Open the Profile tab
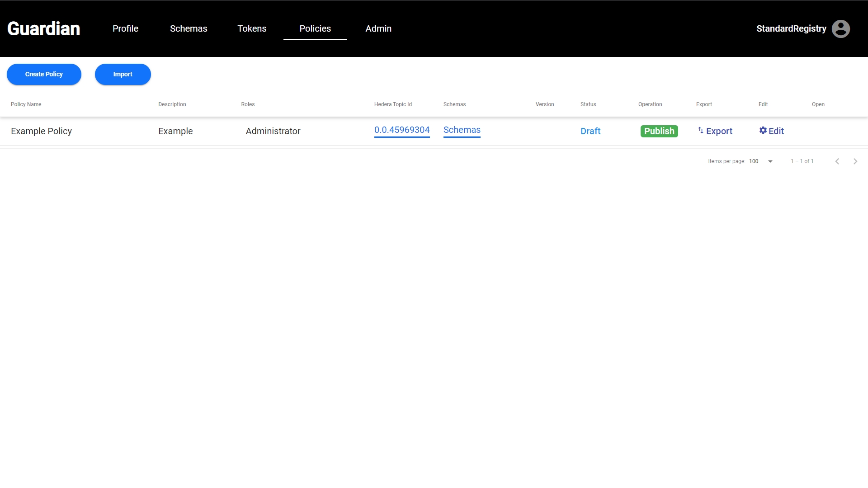Viewport: 868px width, 488px height. click(125, 28)
